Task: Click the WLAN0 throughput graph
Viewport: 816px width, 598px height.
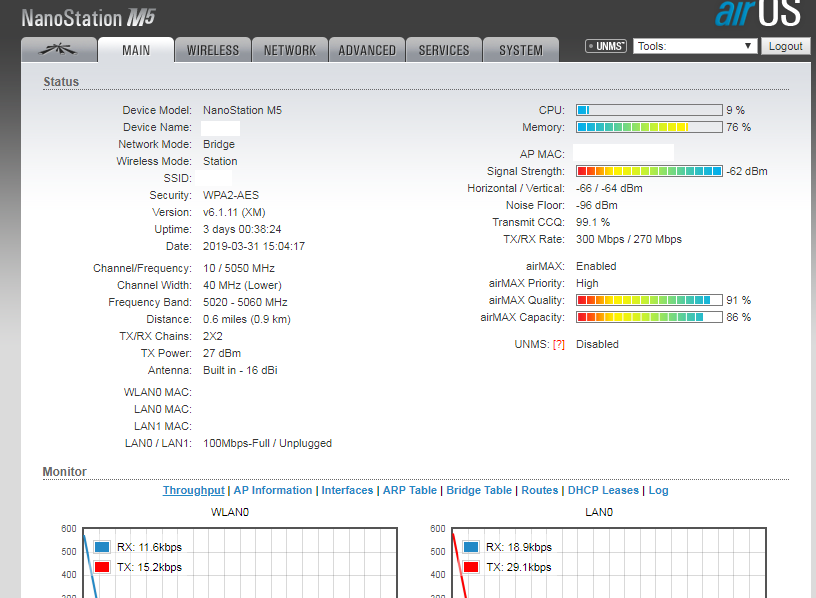Action: pos(240,563)
